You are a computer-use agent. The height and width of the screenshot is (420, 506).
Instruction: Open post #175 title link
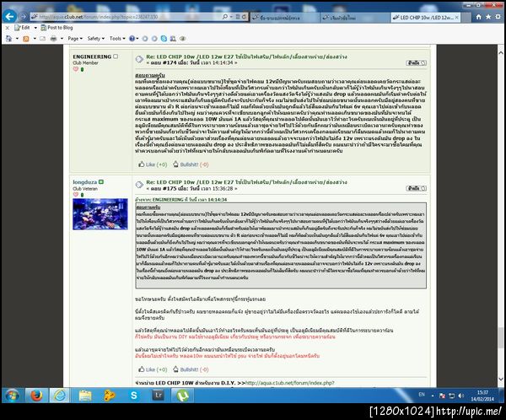[x=246, y=182]
